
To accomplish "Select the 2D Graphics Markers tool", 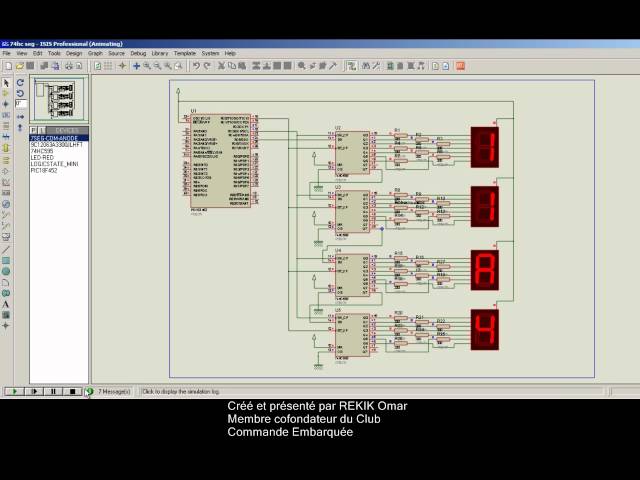I will [6, 326].
